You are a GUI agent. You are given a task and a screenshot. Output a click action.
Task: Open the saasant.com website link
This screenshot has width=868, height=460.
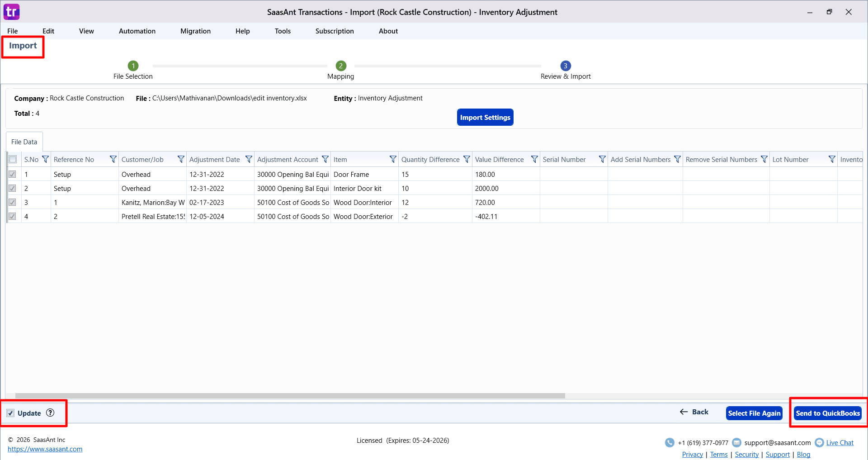tap(45, 449)
